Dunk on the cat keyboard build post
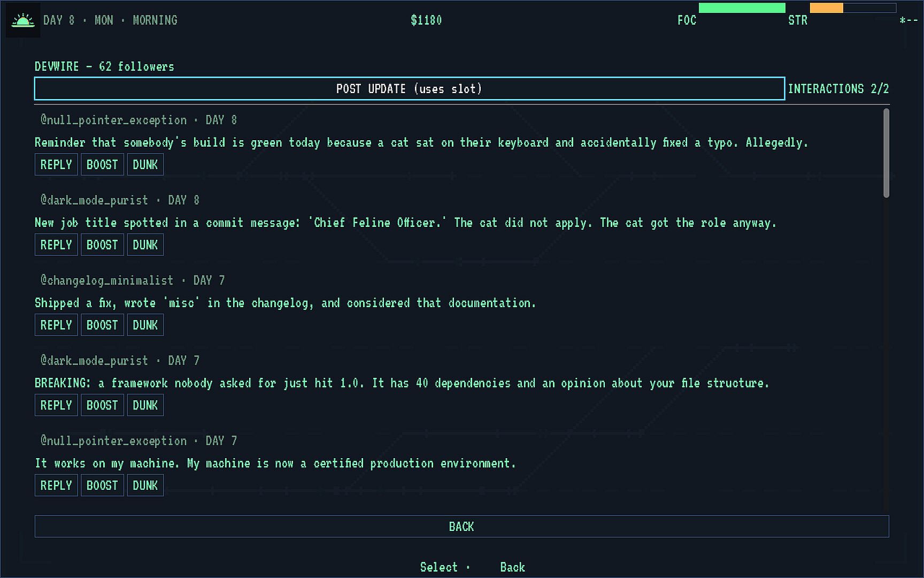The width and height of the screenshot is (924, 578). tap(145, 164)
